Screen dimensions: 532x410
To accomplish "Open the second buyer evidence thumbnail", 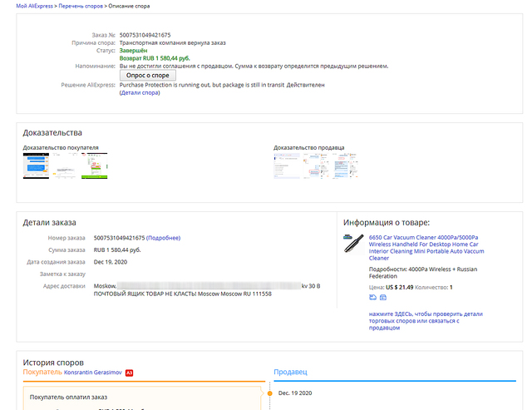I will coord(65,165).
